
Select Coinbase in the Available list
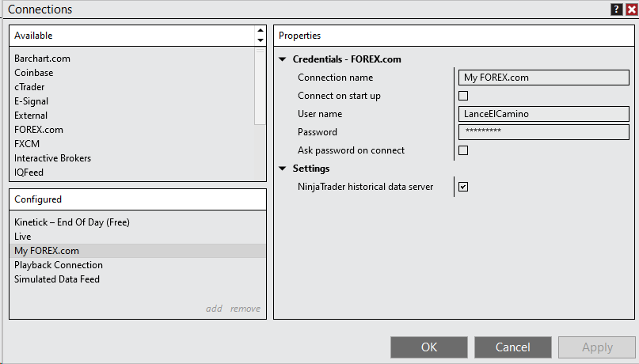(133, 73)
